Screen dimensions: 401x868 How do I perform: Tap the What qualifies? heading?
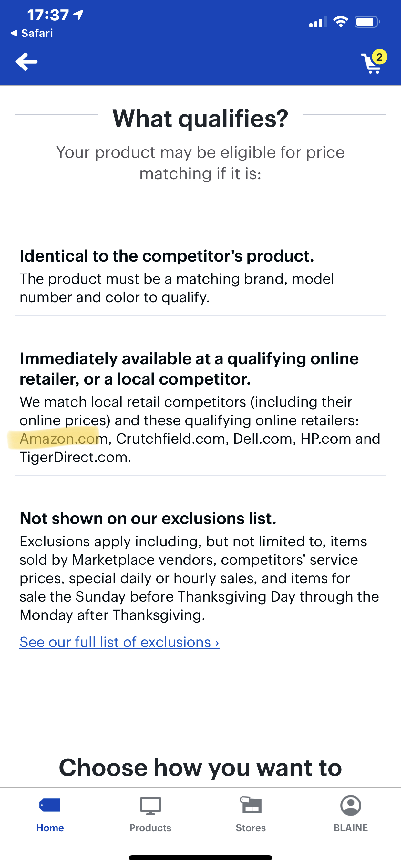[x=200, y=118]
